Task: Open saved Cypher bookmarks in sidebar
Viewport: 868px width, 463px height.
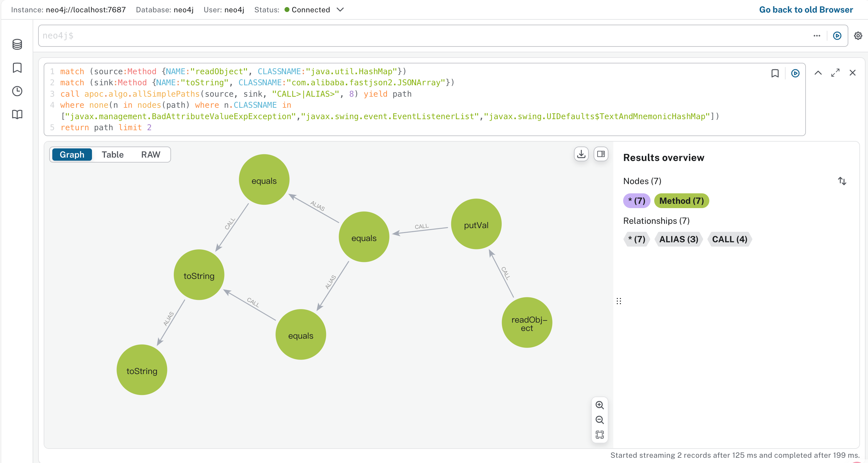Action: (x=17, y=68)
